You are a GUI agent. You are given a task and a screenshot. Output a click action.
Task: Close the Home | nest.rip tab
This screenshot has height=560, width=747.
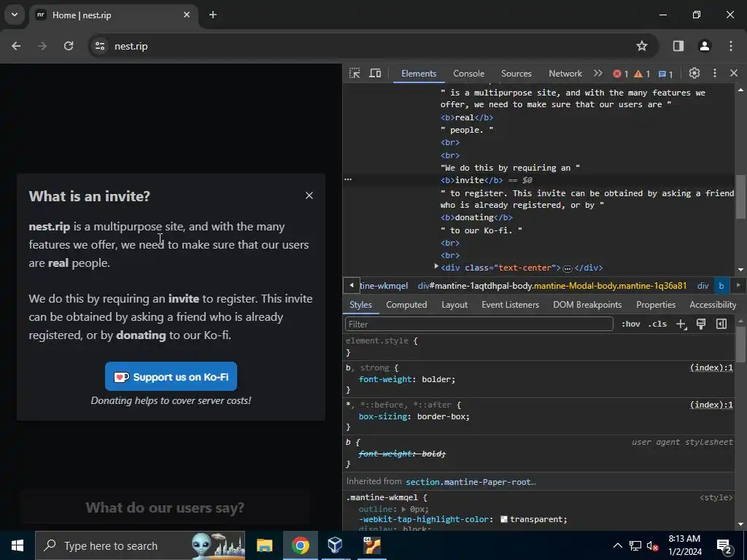click(x=187, y=15)
